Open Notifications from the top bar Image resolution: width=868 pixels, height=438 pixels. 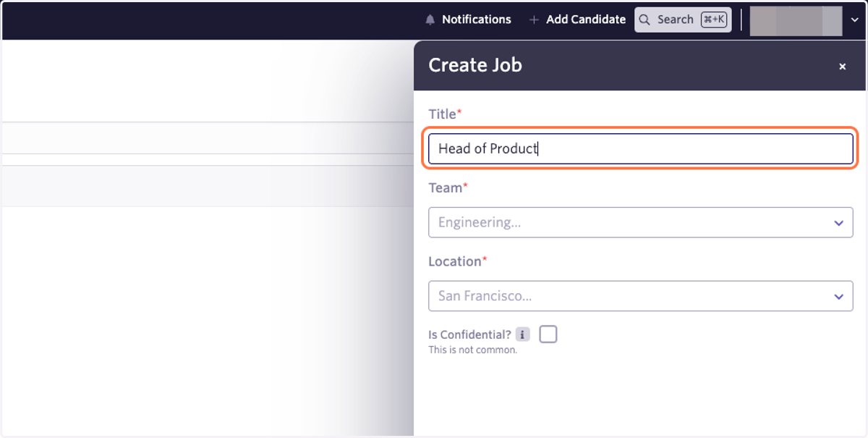coord(468,20)
